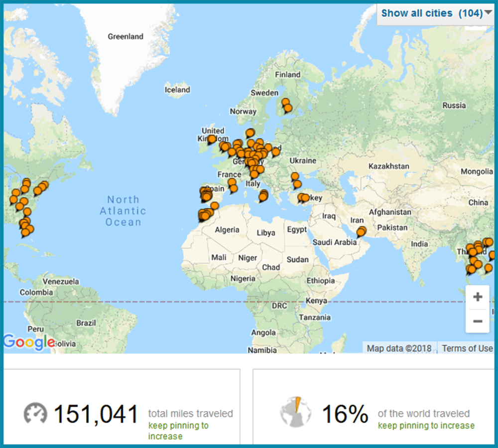The image size is (498, 448).
Task: Click Greenland on the map
Action: coord(125,36)
